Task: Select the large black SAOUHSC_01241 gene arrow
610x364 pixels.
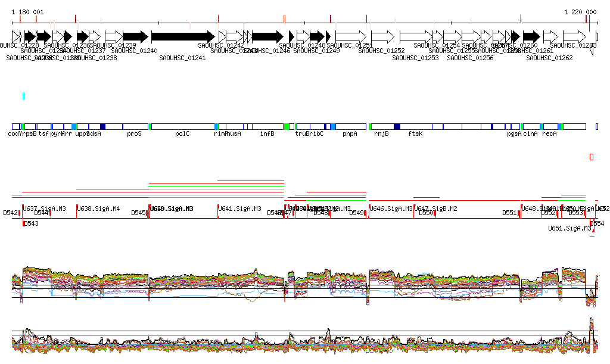Action: [183, 37]
